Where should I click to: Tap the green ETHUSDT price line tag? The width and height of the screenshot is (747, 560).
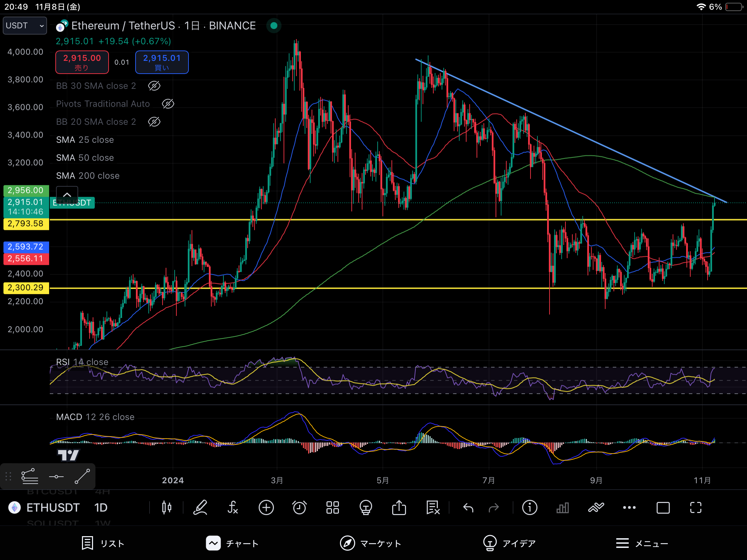[x=72, y=203]
